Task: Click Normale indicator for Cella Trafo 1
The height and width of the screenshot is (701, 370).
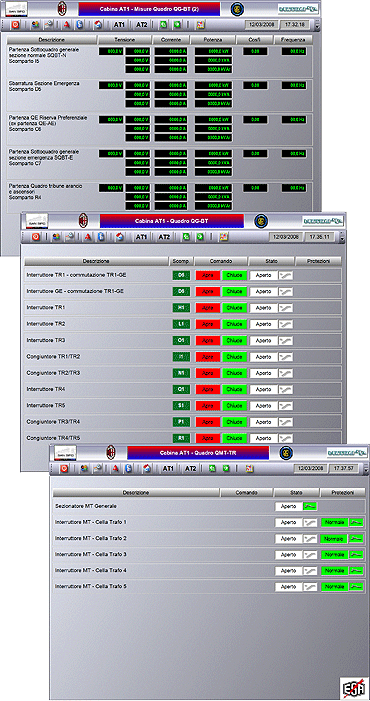Action: pyautogui.click(x=335, y=522)
